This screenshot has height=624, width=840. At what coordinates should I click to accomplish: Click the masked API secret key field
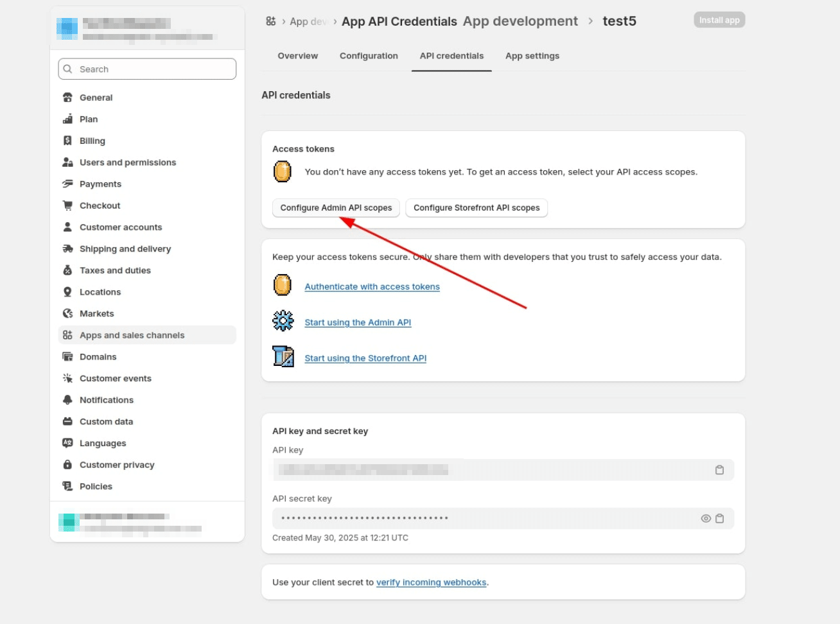coord(503,519)
